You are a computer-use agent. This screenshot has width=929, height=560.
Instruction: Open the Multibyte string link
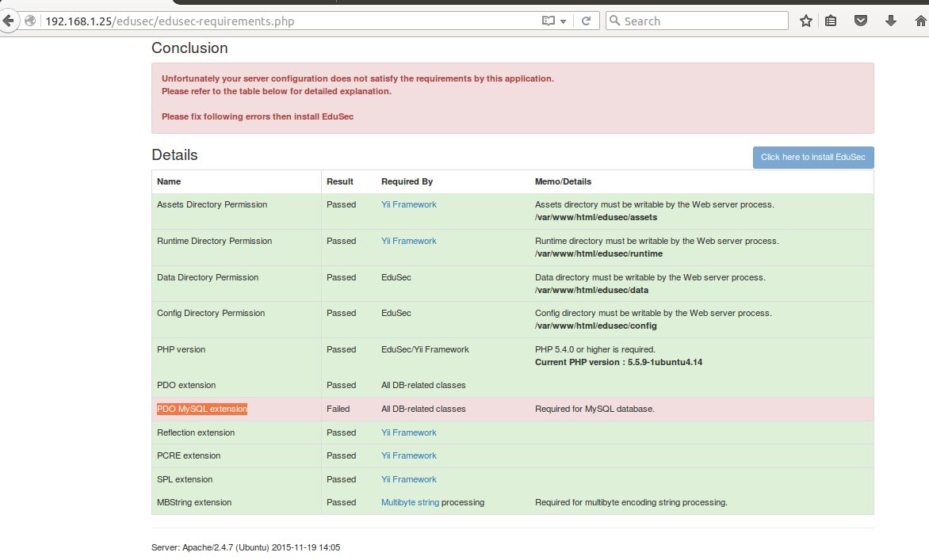(x=410, y=502)
